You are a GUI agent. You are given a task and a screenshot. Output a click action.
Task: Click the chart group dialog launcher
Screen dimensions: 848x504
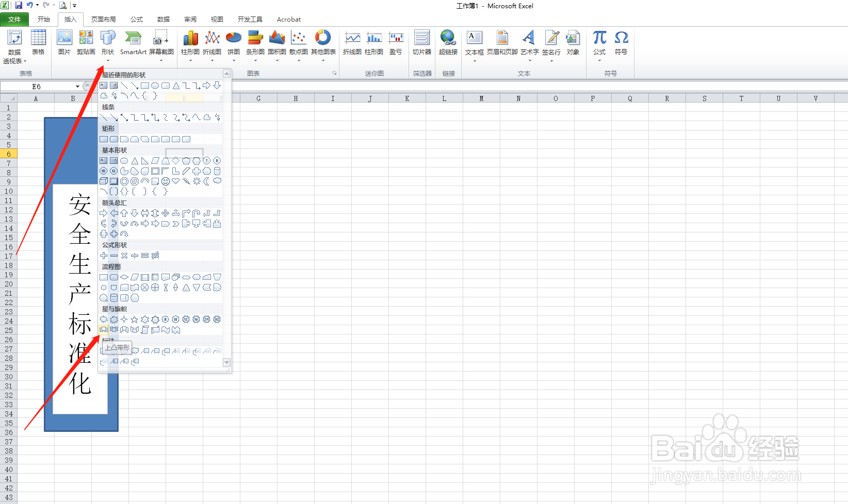tap(334, 73)
